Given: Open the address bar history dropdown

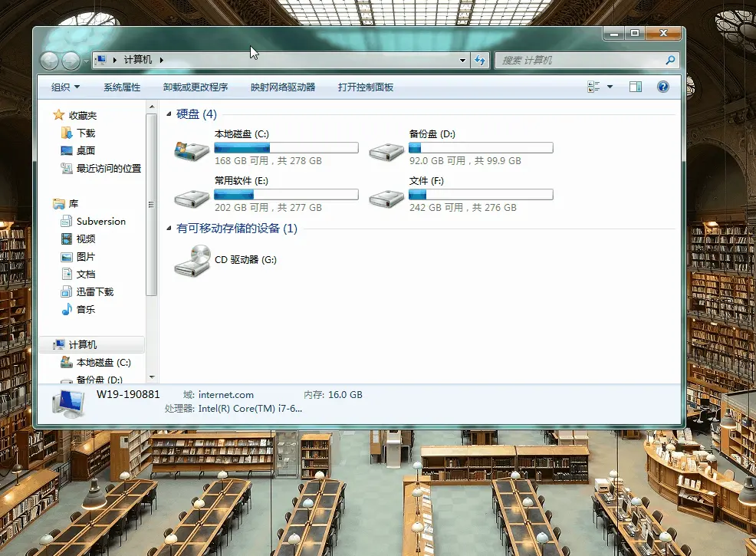Looking at the screenshot, I should coord(462,61).
